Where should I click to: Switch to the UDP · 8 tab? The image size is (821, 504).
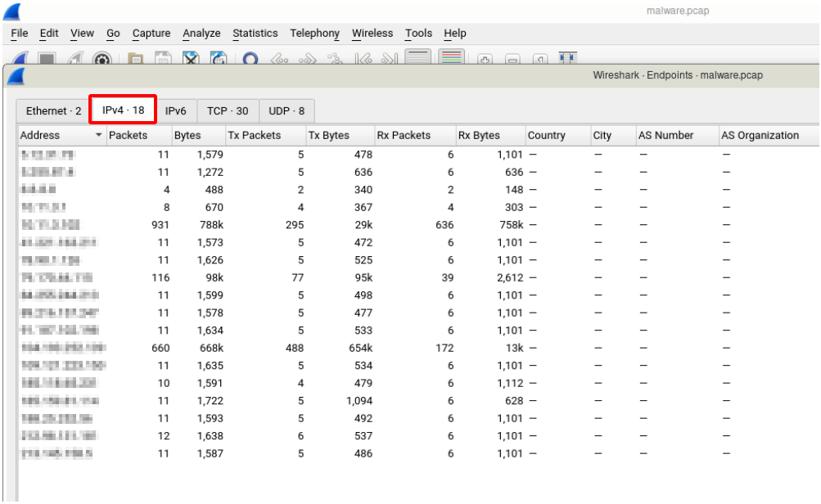(x=286, y=111)
